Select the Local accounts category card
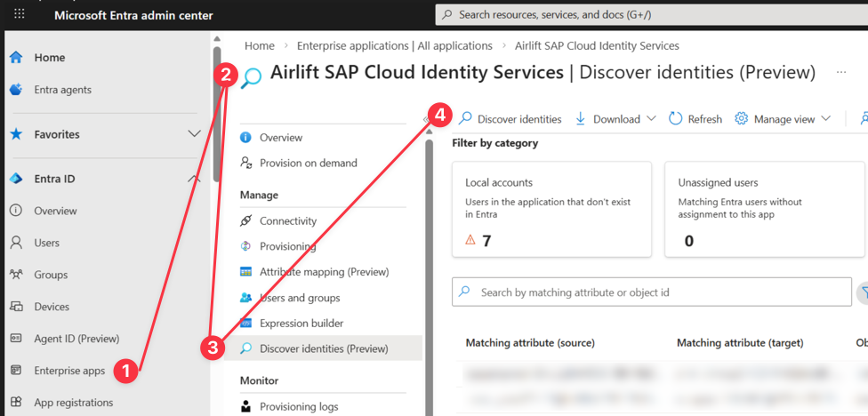 (551, 209)
